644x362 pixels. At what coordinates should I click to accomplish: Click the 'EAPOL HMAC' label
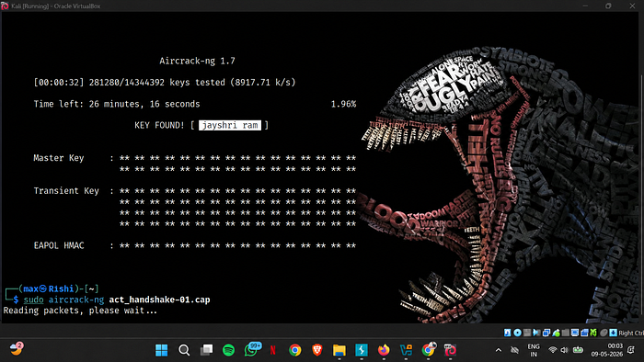59,245
